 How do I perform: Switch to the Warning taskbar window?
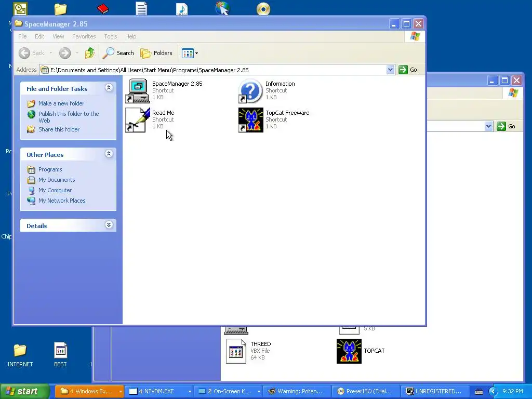(297, 391)
